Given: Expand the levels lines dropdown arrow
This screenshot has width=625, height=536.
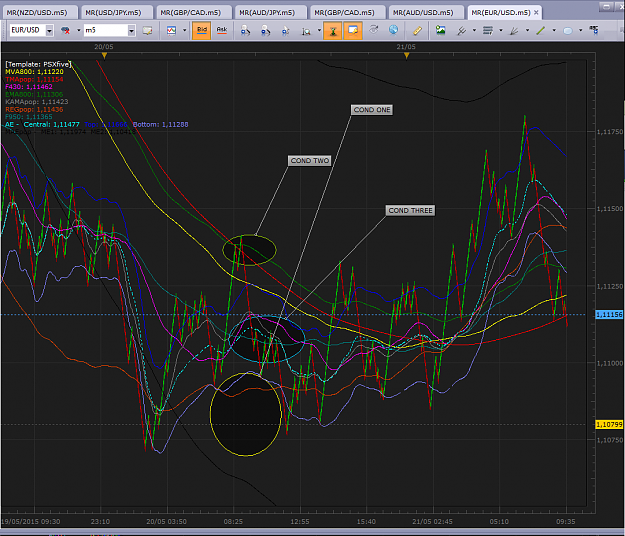Looking at the screenshot, I should click(501, 30).
